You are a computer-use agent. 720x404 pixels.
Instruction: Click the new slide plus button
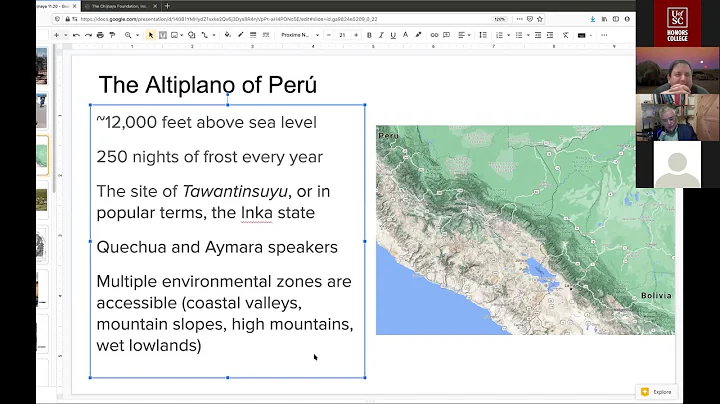[x=56, y=35]
